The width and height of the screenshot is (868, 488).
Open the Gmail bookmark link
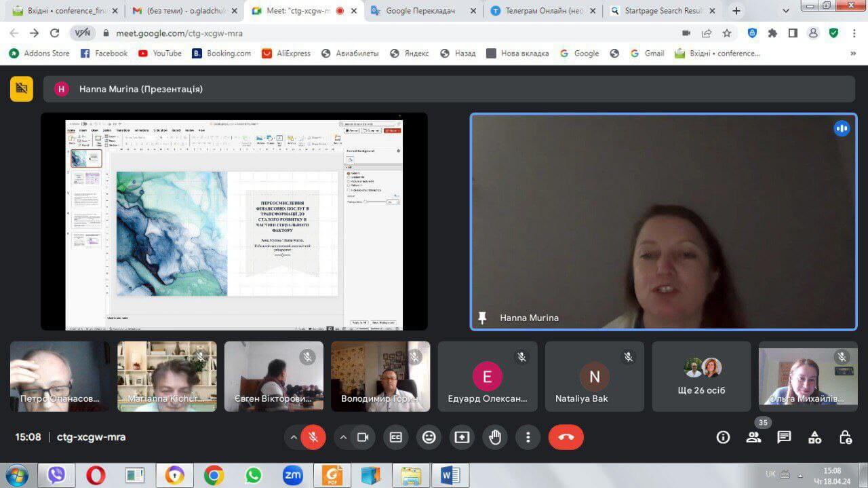point(647,54)
